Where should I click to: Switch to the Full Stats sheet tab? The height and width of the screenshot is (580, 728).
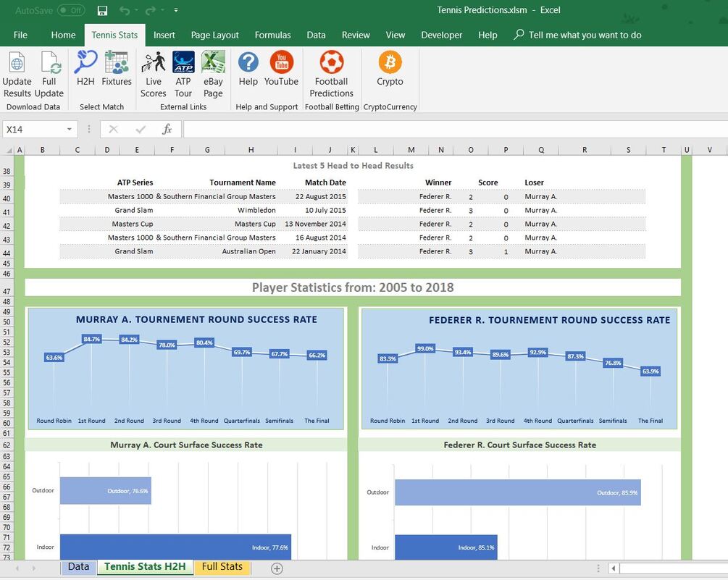(222, 566)
